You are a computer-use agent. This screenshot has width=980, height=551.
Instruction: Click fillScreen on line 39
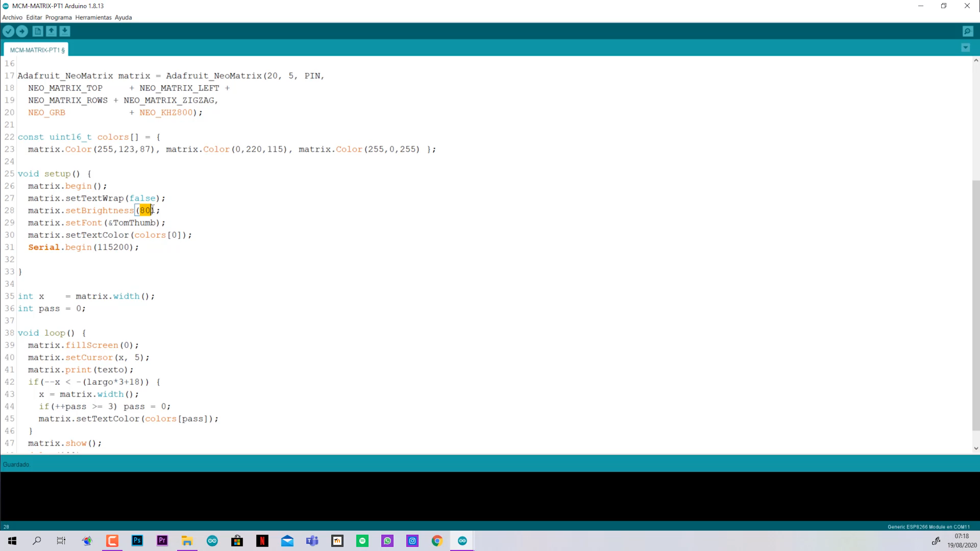click(92, 345)
